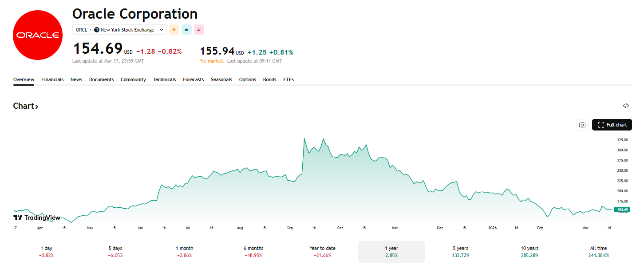
Task: Select the 1 day range
Action: [47, 252]
